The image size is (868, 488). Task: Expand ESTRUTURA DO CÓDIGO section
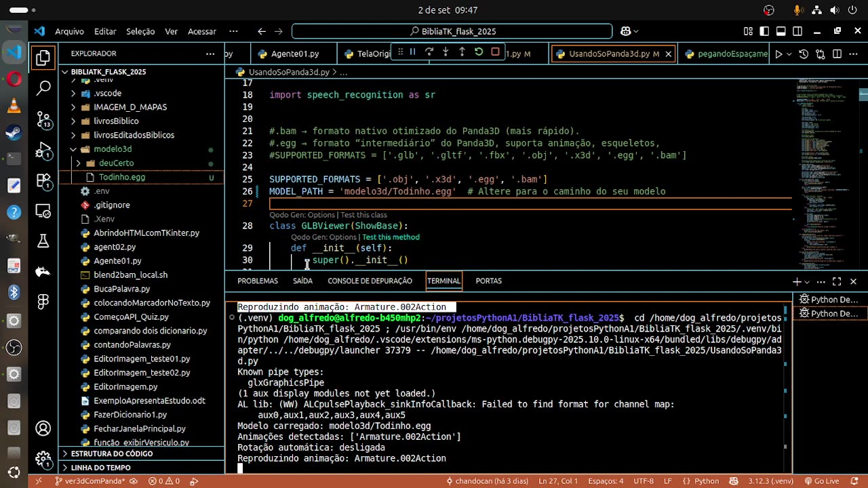142,453
